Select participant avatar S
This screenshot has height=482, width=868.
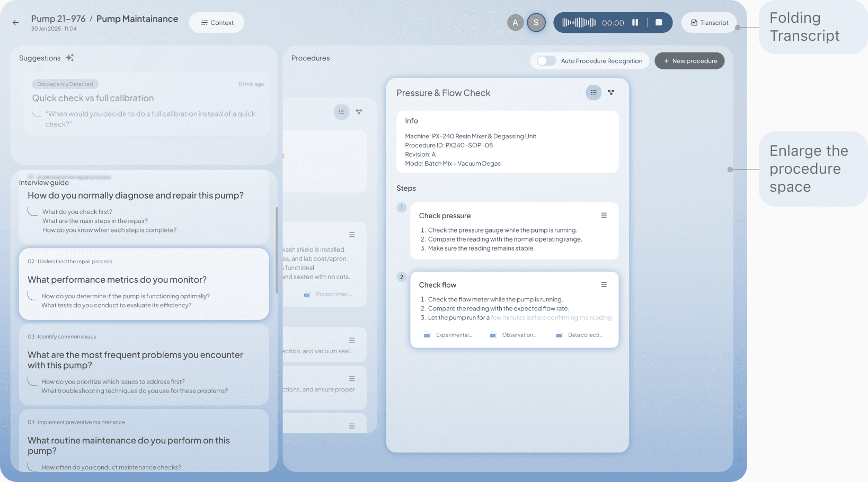536,23
